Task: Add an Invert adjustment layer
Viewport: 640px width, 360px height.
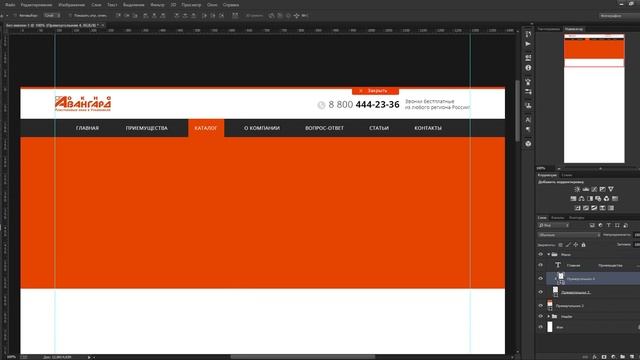Action: tap(578, 208)
